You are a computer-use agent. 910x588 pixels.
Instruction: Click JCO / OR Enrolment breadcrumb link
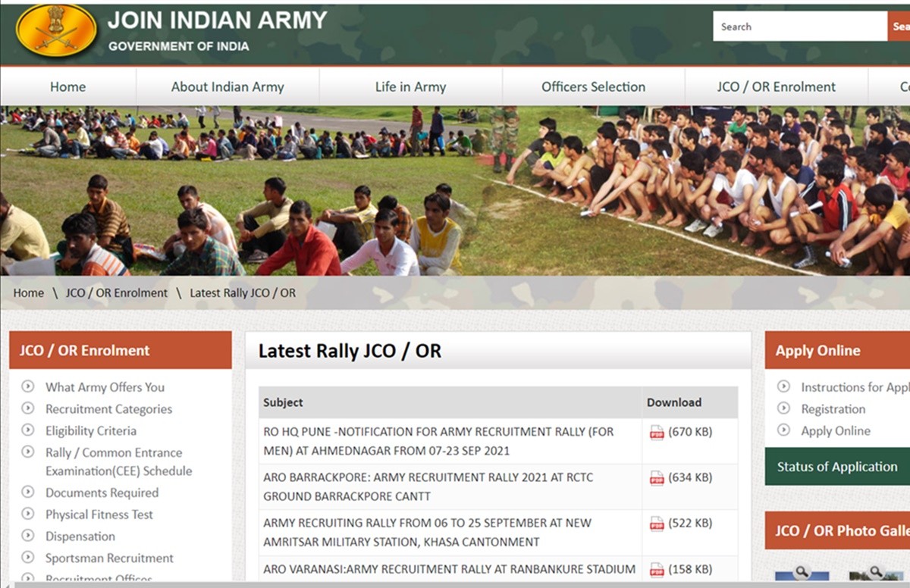116,292
